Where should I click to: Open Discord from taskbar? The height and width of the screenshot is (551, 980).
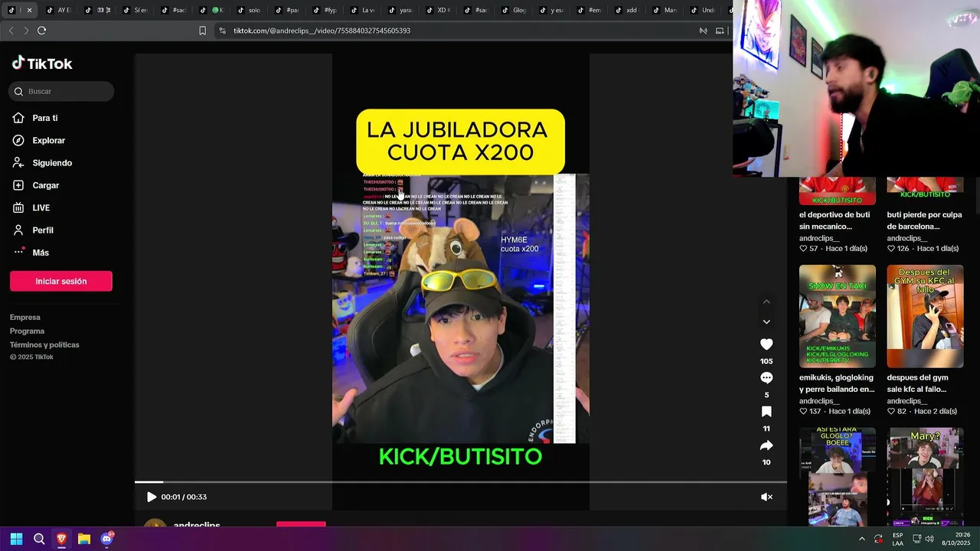pos(106,539)
